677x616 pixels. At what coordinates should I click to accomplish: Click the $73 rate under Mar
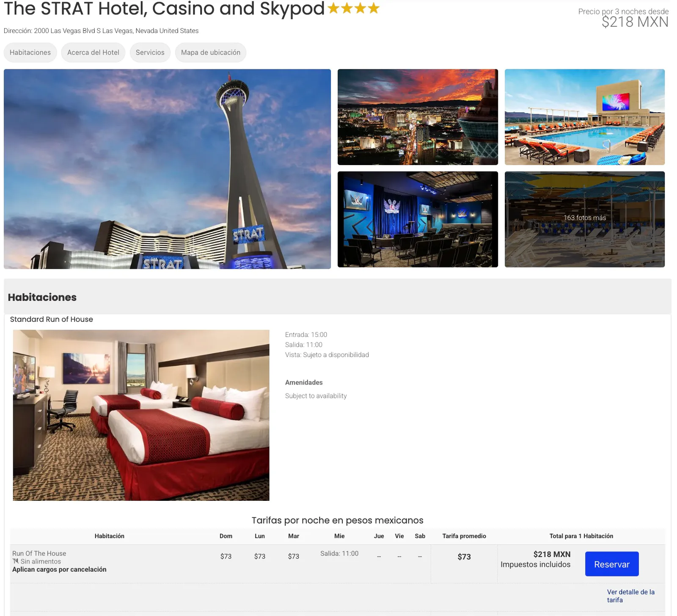coord(294,556)
